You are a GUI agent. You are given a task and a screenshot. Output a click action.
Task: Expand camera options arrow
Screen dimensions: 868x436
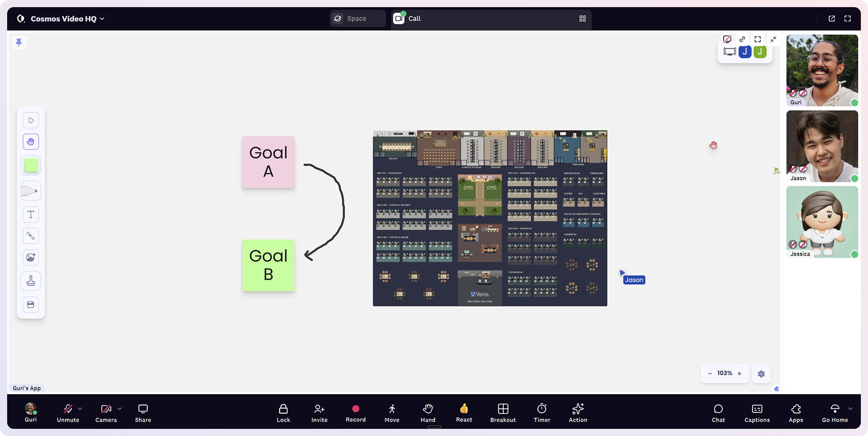pyautogui.click(x=120, y=408)
